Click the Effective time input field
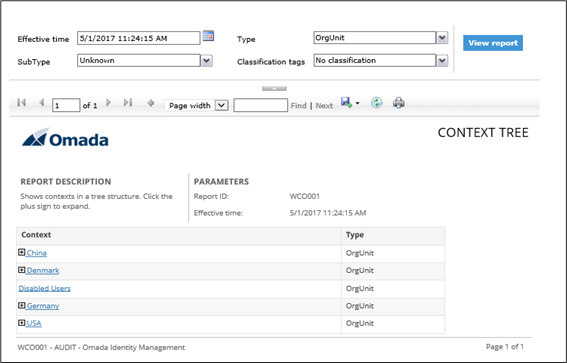This screenshot has width=567, height=363. [x=138, y=38]
